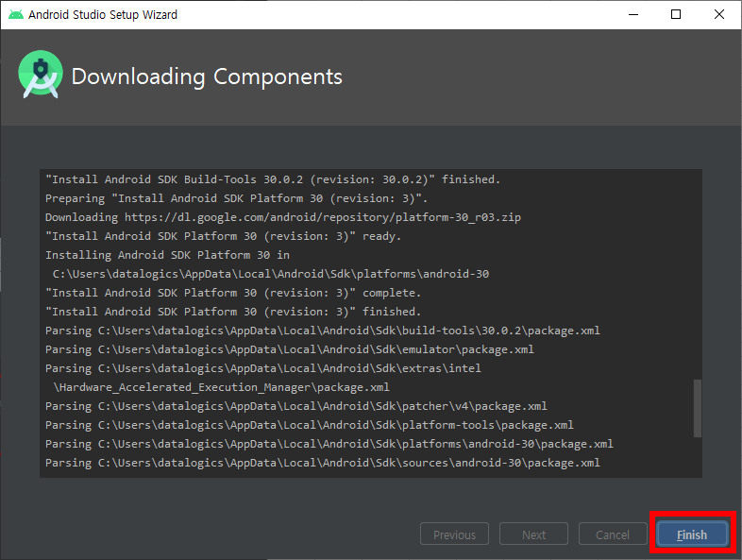Click the 'SDK Platform 30 (revision: 3) complete' line
Screen dimensions: 742x560
pyautogui.click(x=233, y=293)
